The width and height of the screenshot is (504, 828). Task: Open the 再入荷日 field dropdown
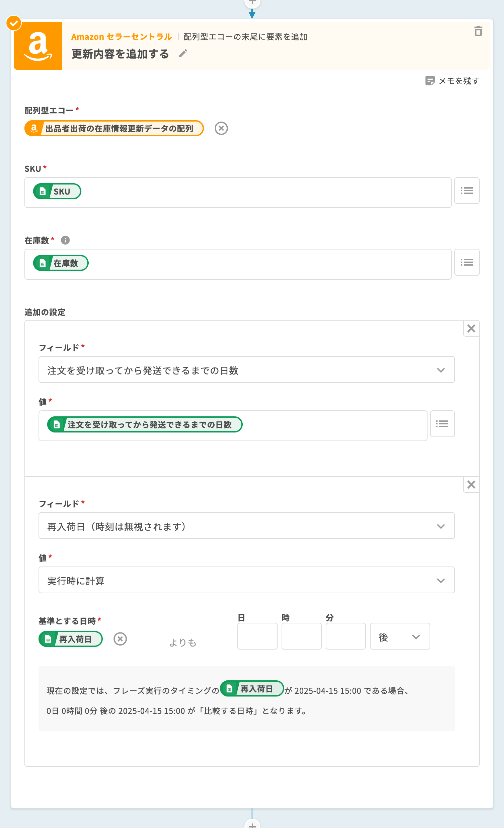click(x=246, y=526)
